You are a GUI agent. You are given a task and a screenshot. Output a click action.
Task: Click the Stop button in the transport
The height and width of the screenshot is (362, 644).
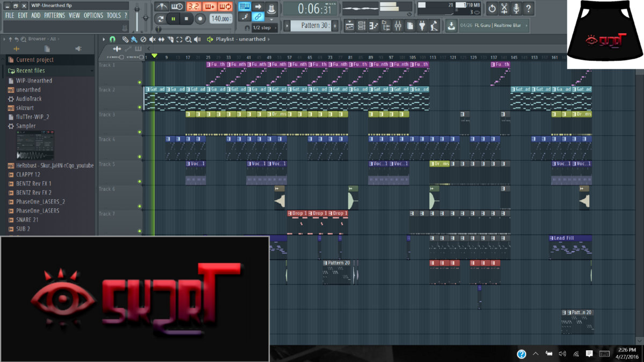[x=186, y=19]
